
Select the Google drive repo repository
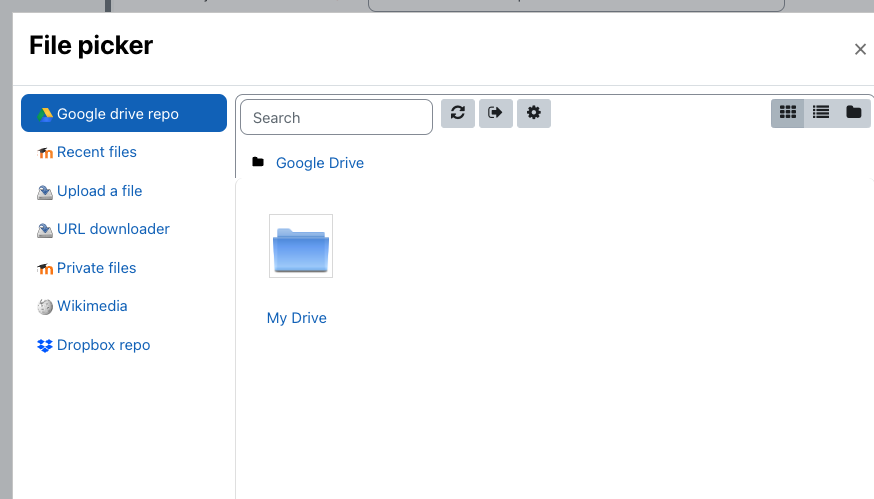(124, 113)
